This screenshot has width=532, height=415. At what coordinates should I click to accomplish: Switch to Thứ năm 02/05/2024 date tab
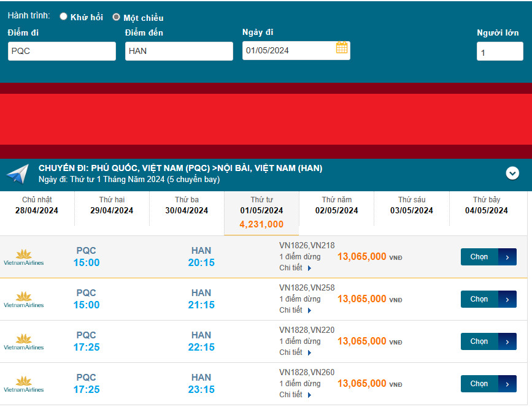(337, 205)
